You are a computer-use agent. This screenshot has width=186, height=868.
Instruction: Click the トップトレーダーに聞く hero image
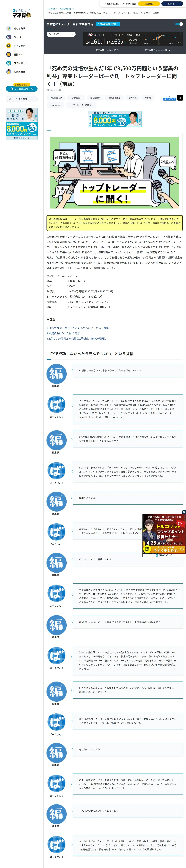tap(115, 173)
